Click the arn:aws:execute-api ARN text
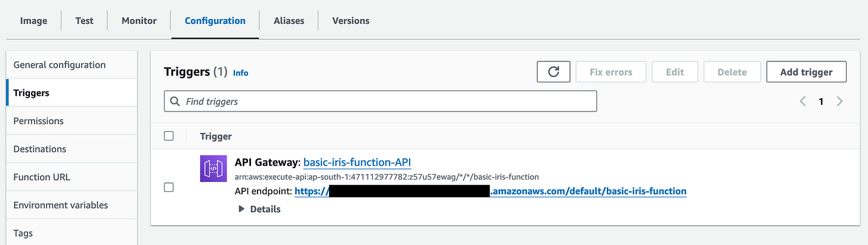The width and height of the screenshot is (868, 245). pyautogui.click(x=387, y=177)
